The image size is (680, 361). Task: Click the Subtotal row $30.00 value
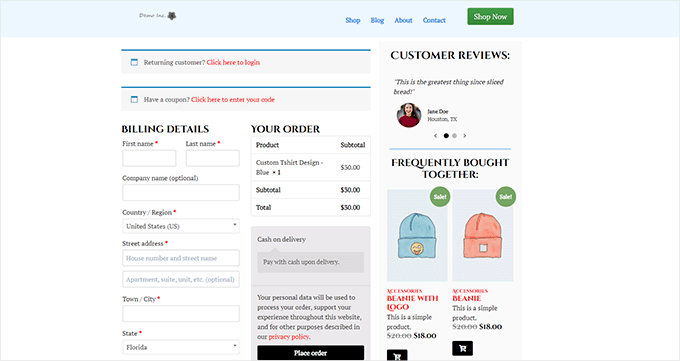[x=350, y=190]
